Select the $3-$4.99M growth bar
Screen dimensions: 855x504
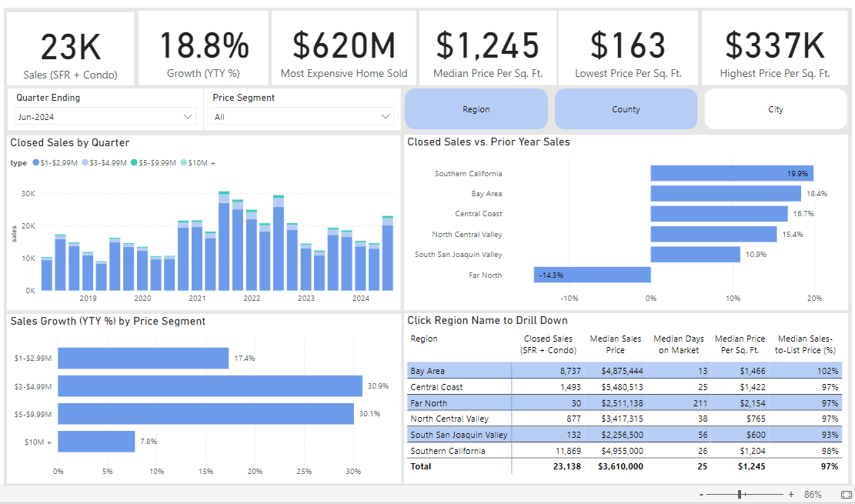click(210, 386)
